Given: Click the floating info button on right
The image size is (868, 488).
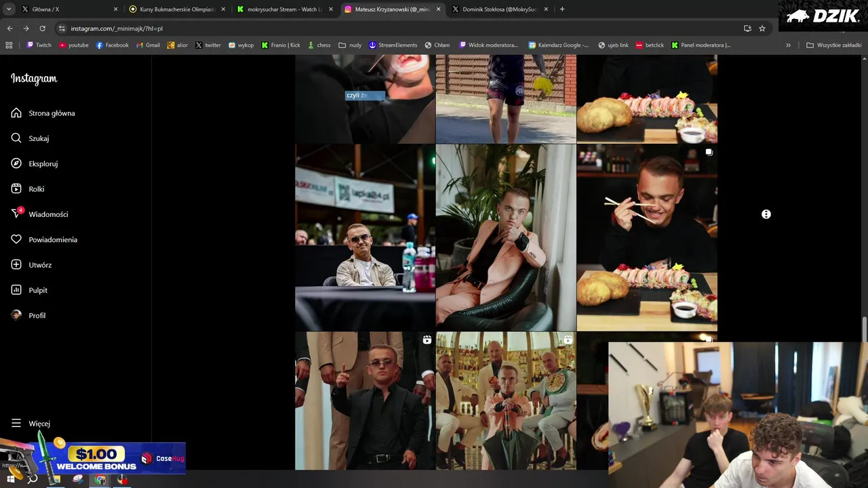Looking at the screenshot, I should tap(766, 214).
